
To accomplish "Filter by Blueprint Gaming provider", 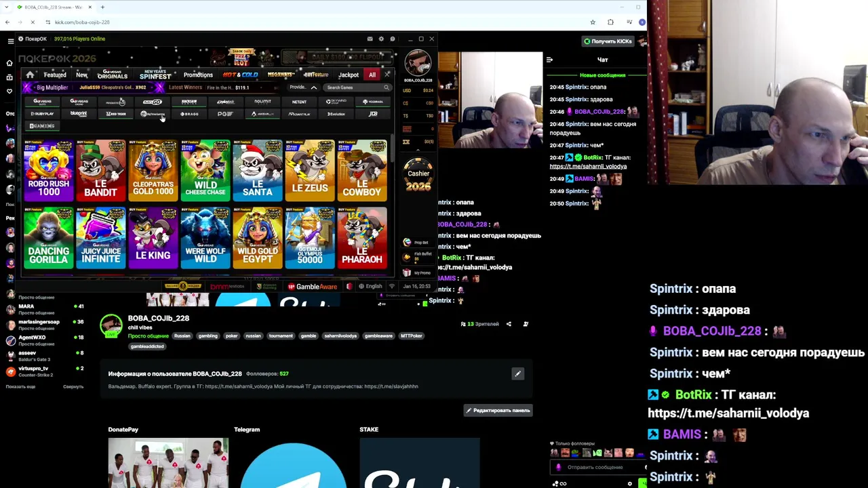I will [79, 114].
